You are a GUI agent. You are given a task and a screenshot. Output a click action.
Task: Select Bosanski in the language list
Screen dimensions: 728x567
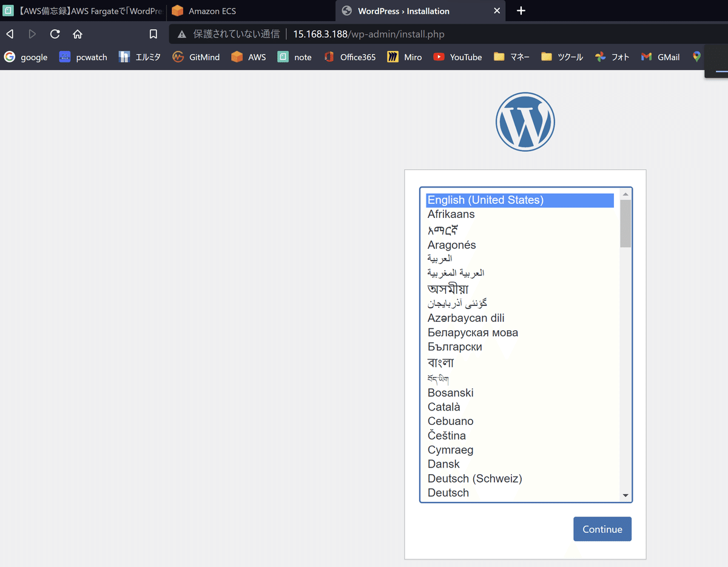520,393
